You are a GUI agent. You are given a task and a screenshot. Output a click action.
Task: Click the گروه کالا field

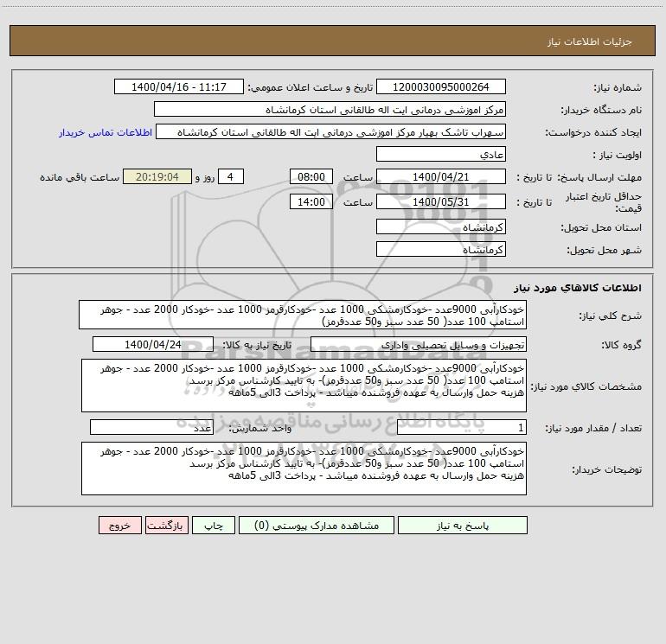tap(419, 344)
